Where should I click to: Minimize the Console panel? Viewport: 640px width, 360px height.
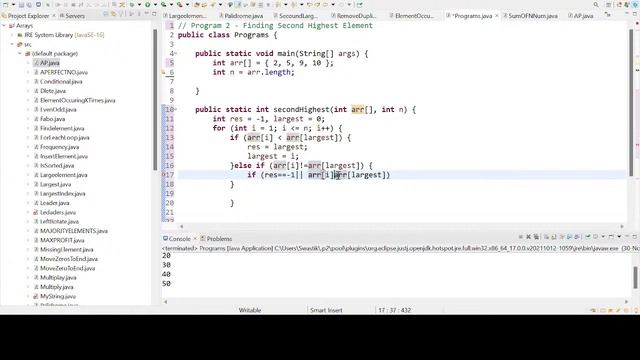(627, 237)
